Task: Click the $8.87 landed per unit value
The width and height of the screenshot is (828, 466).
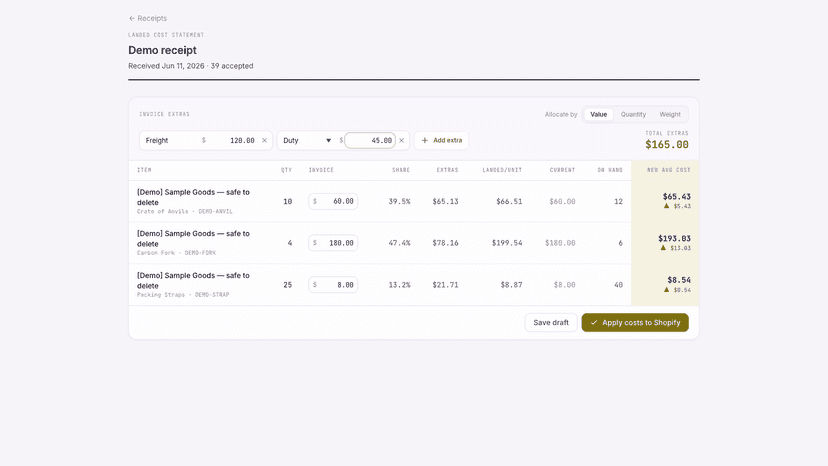Action: pos(511,285)
